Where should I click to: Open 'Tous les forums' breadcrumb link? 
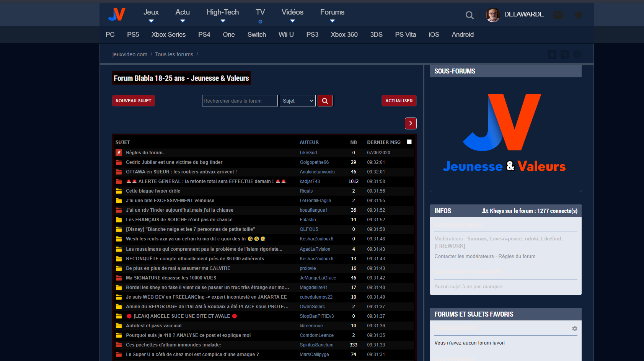(x=174, y=54)
